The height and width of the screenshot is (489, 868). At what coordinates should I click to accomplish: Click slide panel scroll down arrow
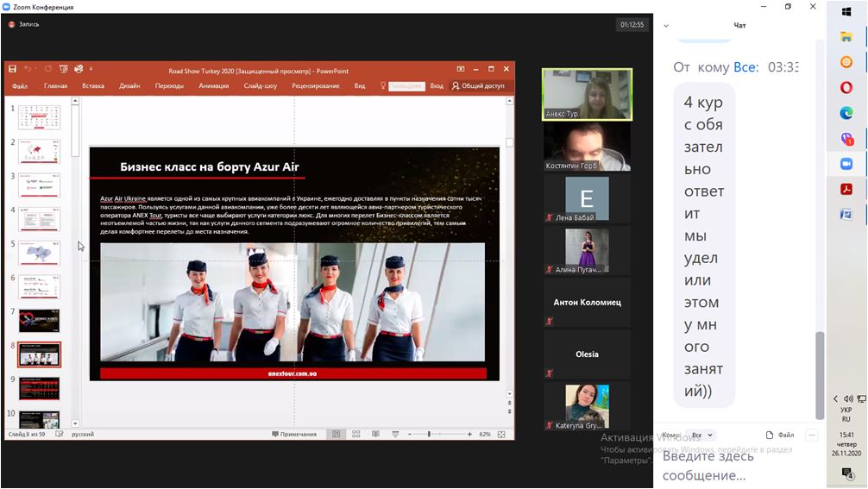point(75,423)
